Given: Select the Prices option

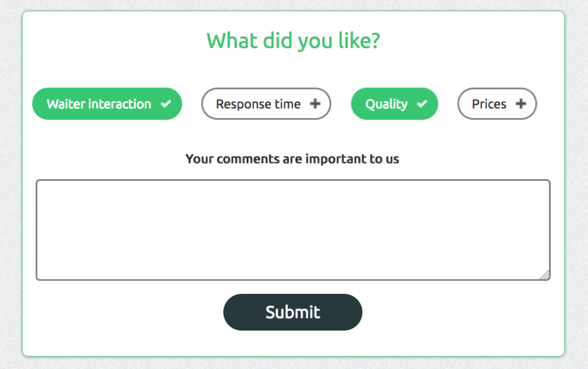Looking at the screenshot, I should click(497, 104).
